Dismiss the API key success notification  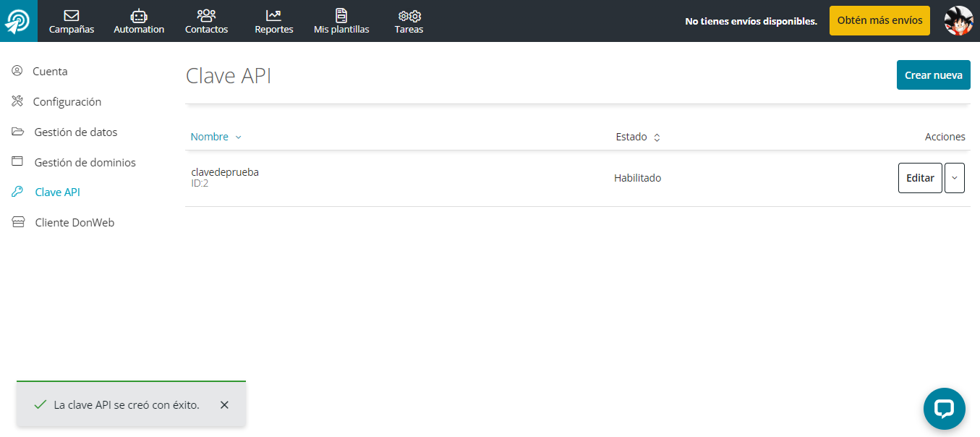pyautogui.click(x=224, y=405)
